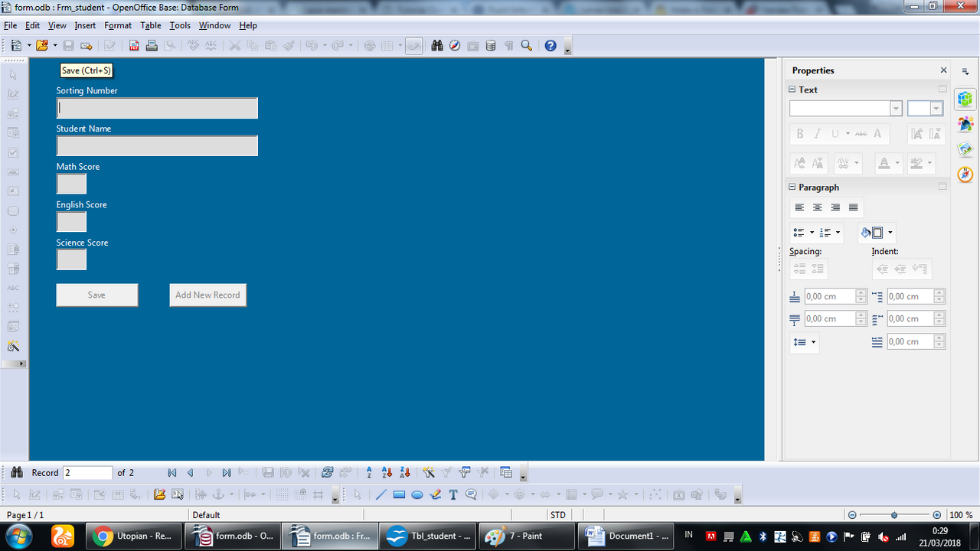Open Find & Replace with the binoculars icon
Image resolution: width=980 pixels, height=551 pixels.
[436, 45]
